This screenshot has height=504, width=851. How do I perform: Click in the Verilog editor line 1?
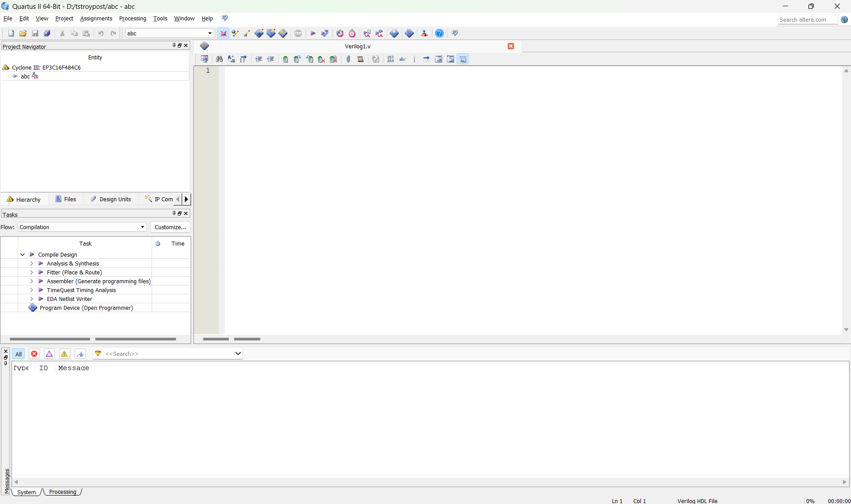532,70
